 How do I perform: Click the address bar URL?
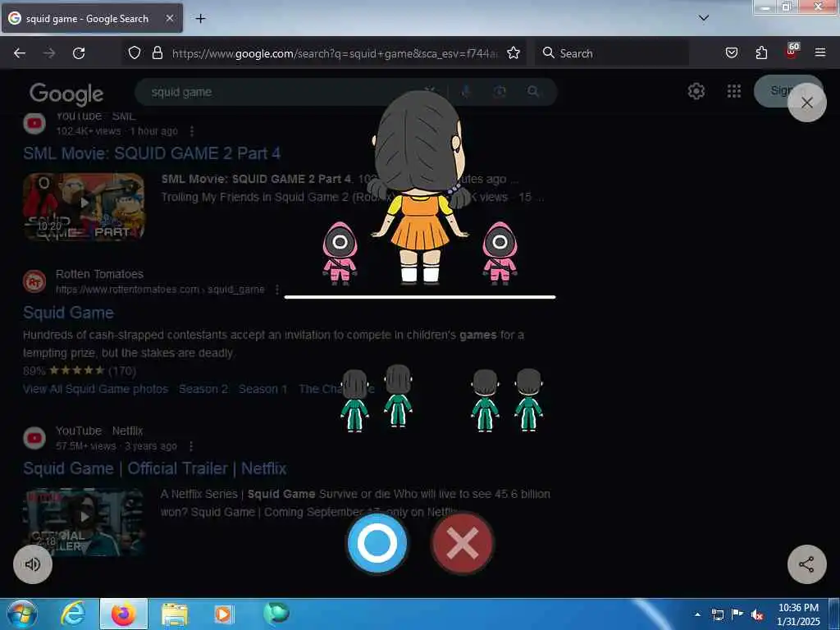pyautogui.click(x=335, y=53)
